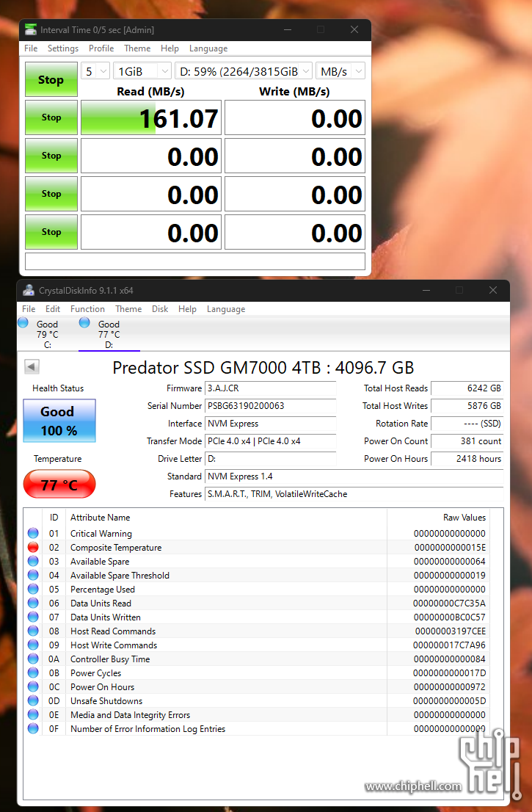The width and height of the screenshot is (532, 812).
Task: Open the D: 59% drive selector dropdown
Action: [244, 71]
